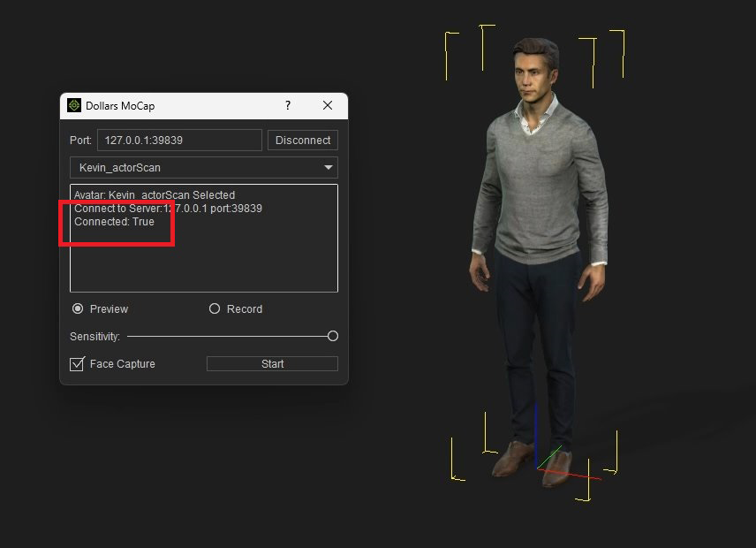Image resolution: width=756 pixels, height=548 pixels.
Task: Click the Dollars MoCap title bar text
Action: 120,106
